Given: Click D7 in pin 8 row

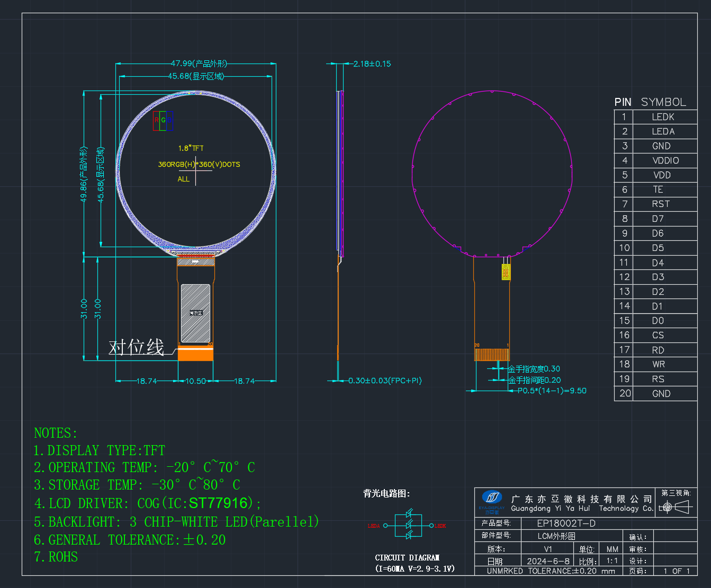Looking at the screenshot, I should [658, 219].
